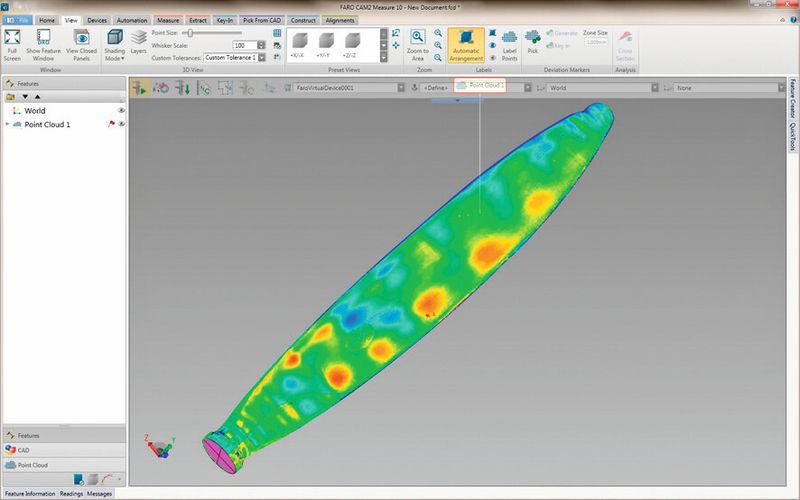Viewport: 800px width, 500px height.
Task: Open the File menu button
Action: 17,20
